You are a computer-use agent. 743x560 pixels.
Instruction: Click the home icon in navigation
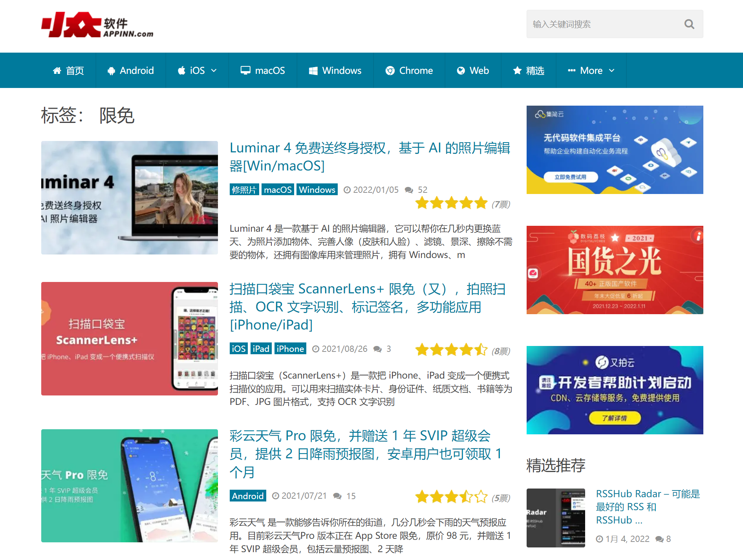click(x=57, y=71)
